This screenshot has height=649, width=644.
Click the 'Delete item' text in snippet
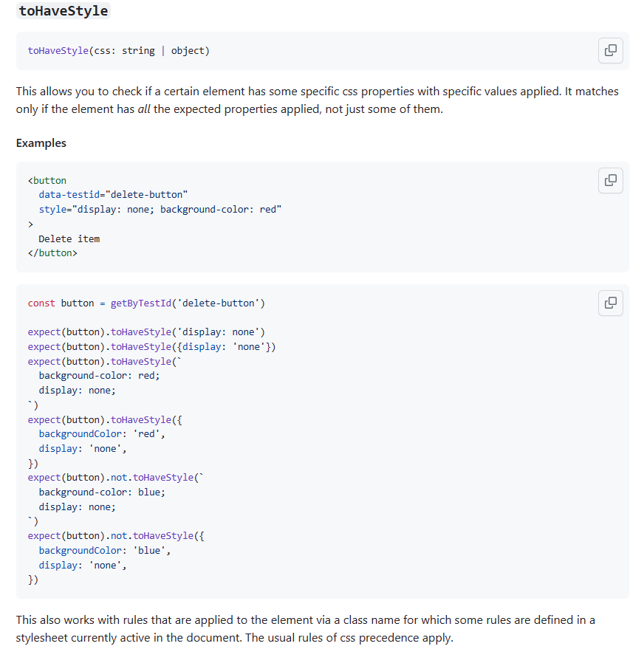click(69, 238)
